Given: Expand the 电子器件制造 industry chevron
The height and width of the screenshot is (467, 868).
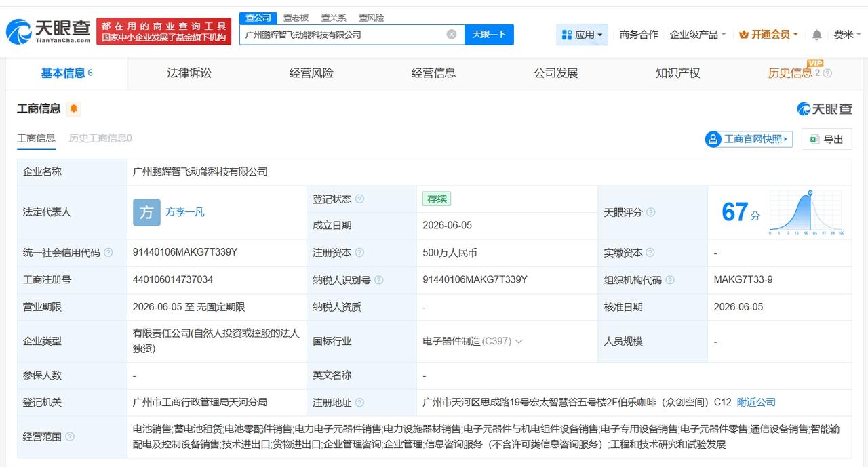Looking at the screenshot, I should 519,342.
